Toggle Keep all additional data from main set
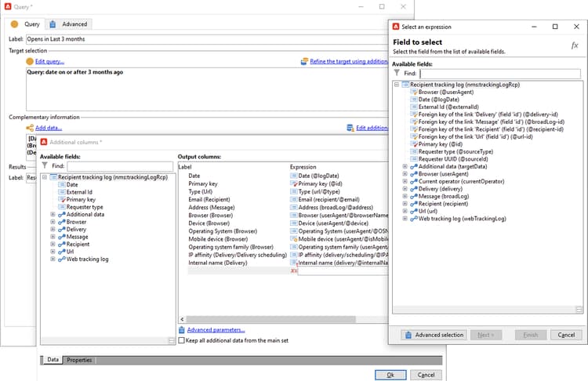The width and height of the screenshot is (588, 381). (x=182, y=340)
